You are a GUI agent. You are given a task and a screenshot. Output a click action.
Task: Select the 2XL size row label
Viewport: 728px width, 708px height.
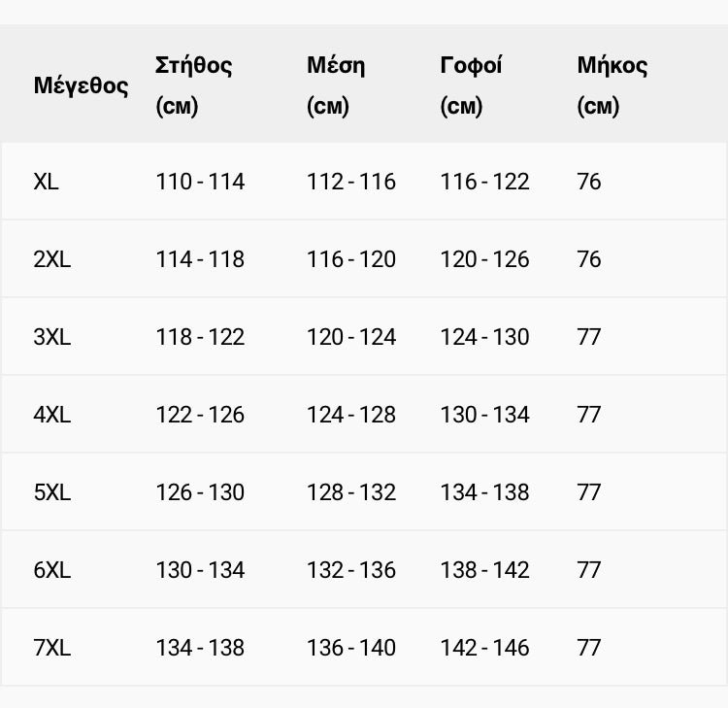[x=52, y=259]
